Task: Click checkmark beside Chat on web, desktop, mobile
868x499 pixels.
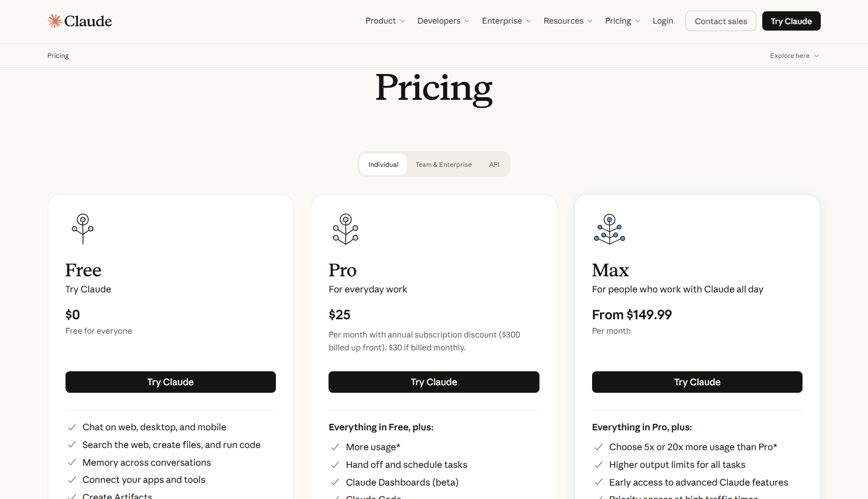Action: 71,427
